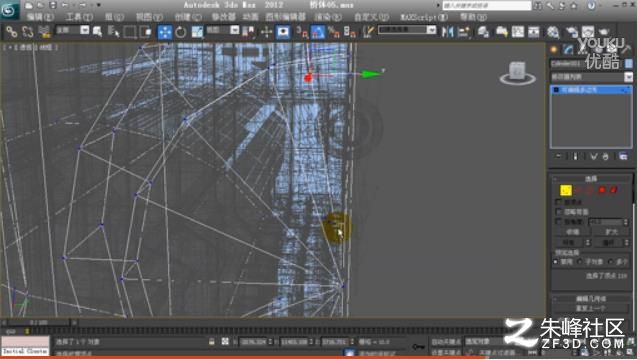
Task: Click the ViewCube in viewport
Action: point(518,73)
